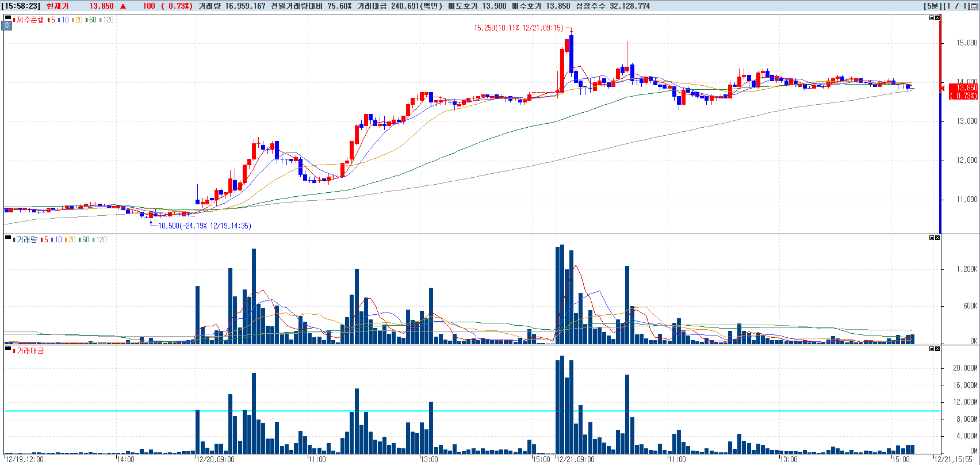980x465 pixels.
Task: Click the 12/21,15:55 time axis label
Action: (x=952, y=459)
